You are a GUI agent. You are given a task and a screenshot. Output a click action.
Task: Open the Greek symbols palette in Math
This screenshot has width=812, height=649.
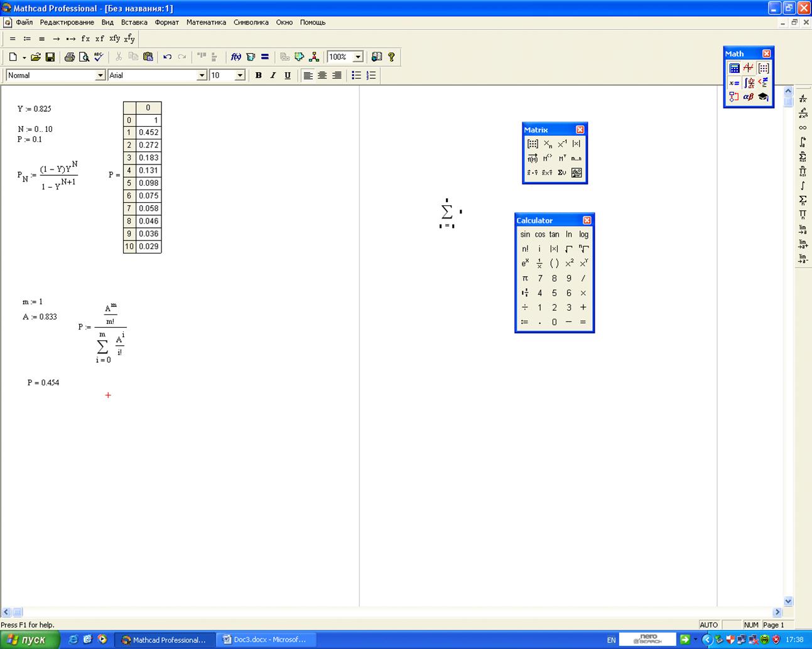(748, 97)
